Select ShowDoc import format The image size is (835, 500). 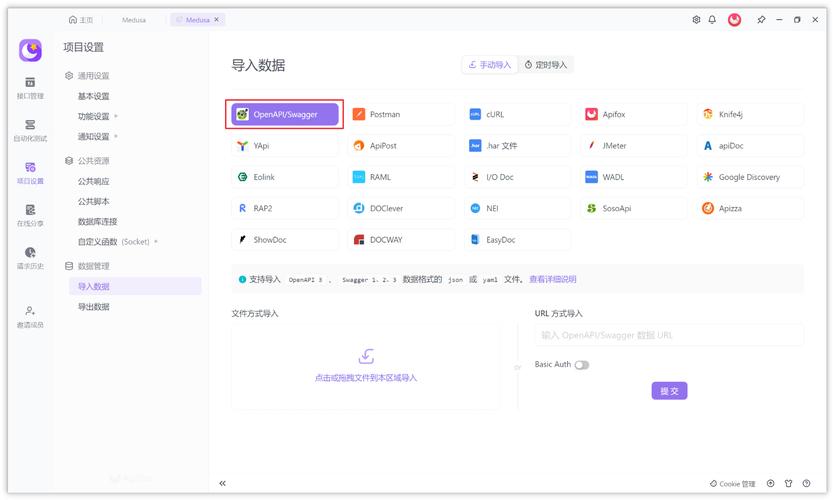click(284, 240)
